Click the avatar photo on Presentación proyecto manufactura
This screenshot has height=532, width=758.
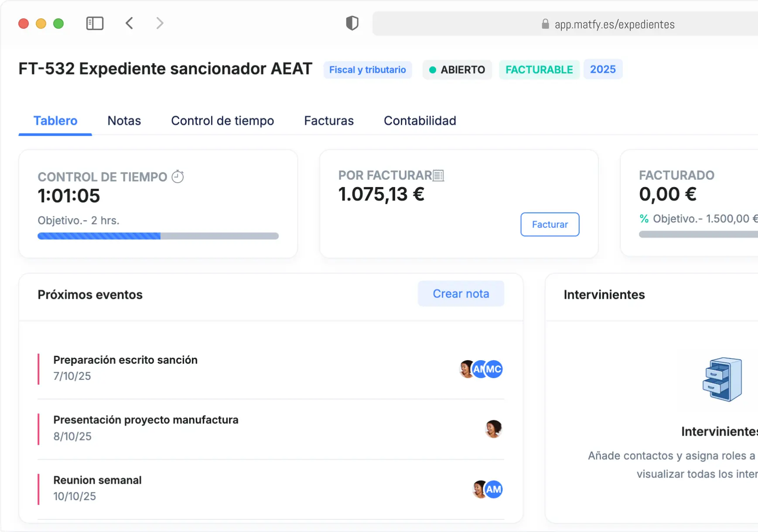(493, 429)
